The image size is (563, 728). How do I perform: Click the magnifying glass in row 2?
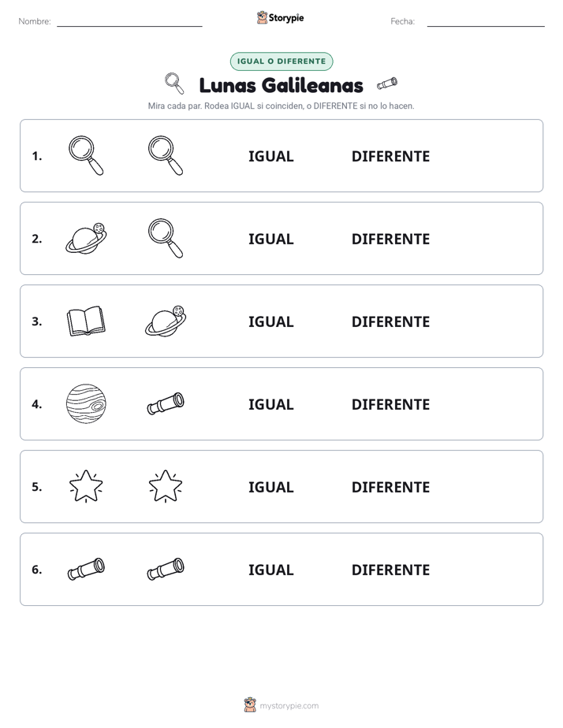pos(166,238)
